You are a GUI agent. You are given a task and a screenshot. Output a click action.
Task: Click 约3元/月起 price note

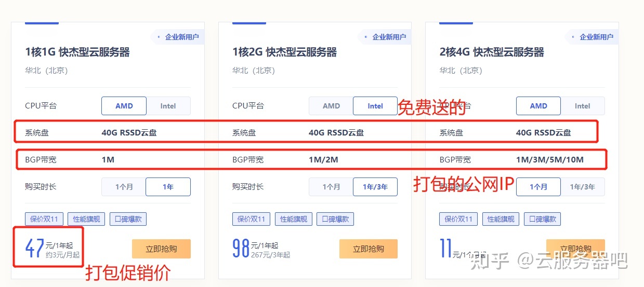click(62, 255)
